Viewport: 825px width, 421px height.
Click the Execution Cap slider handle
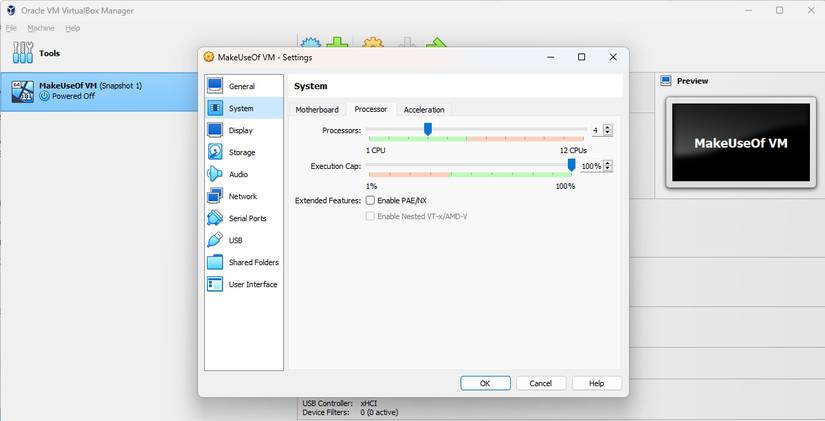pyautogui.click(x=571, y=165)
